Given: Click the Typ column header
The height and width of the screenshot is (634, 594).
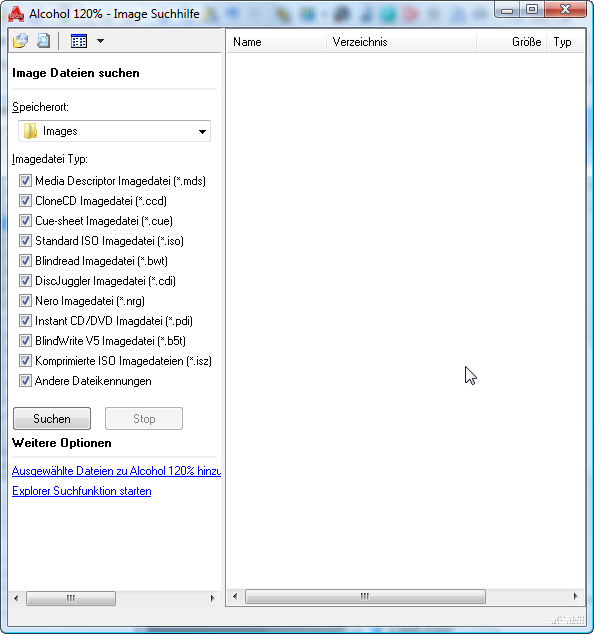Looking at the screenshot, I should click(x=566, y=42).
